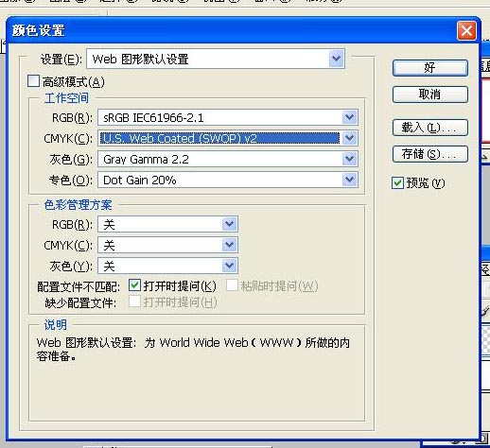Close the 颜色设置 dialog

[466, 30]
